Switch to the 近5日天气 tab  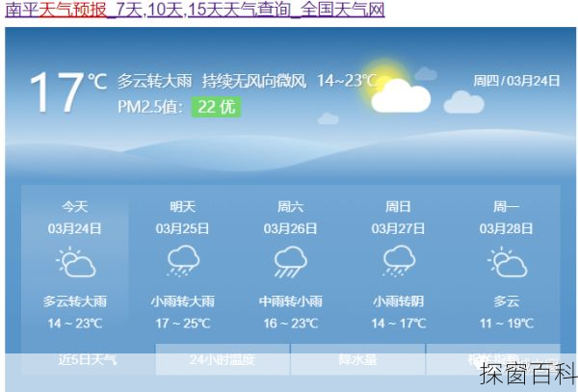pos(88,359)
